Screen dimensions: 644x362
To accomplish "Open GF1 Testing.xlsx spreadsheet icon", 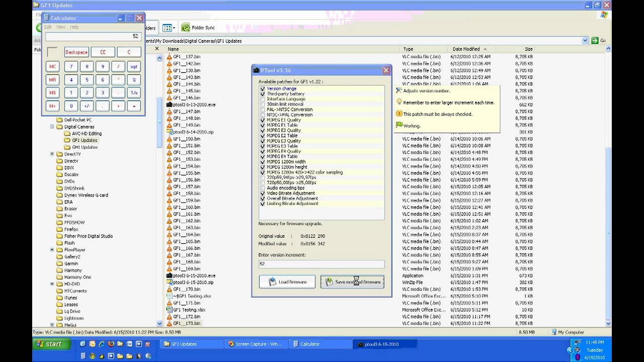I will pos(170,310).
